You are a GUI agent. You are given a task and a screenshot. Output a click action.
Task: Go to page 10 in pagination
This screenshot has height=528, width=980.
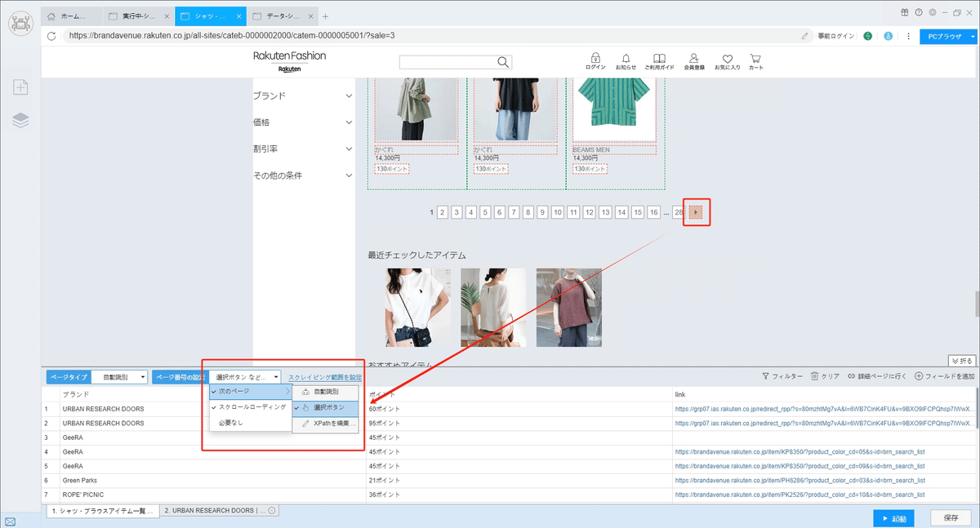pos(557,212)
